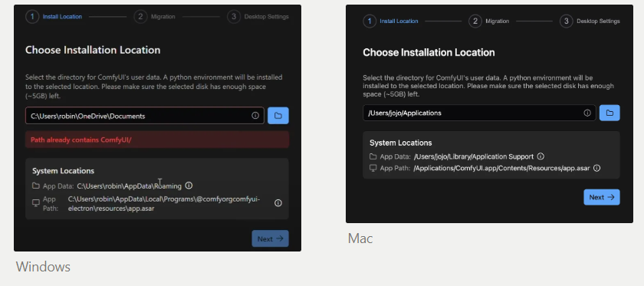The width and height of the screenshot is (644, 286).
Task: Click the C:\Users\robin\OneDrive\Documents path field
Action: tap(145, 116)
